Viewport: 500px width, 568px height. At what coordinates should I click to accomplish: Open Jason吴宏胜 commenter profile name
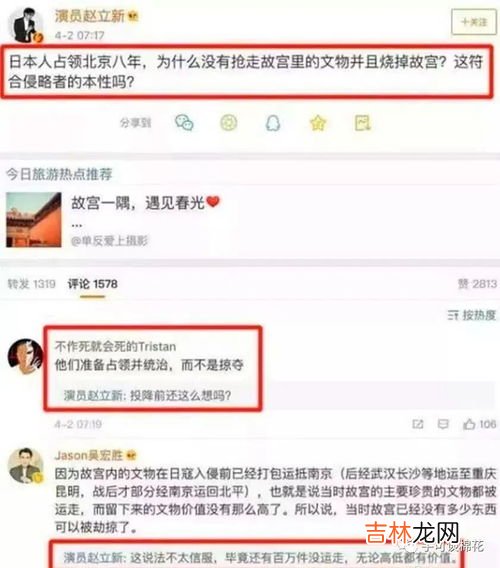click(x=89, y=455)
